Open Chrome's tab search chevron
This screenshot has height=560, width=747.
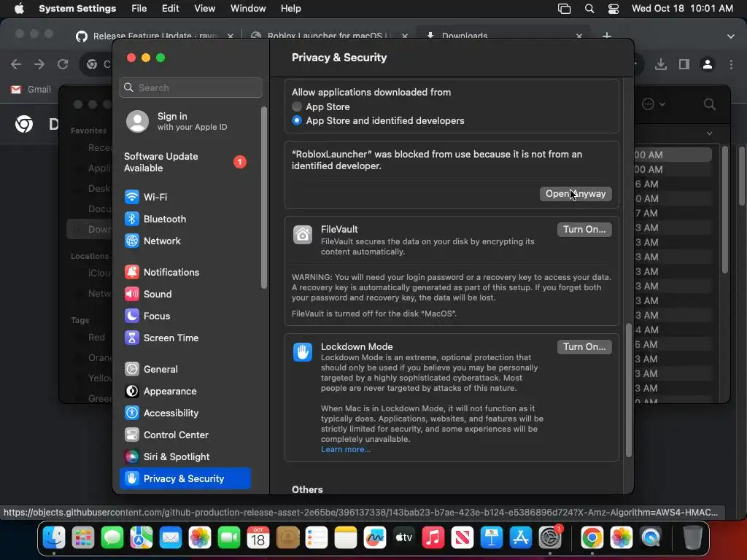[x=731, y=36]
